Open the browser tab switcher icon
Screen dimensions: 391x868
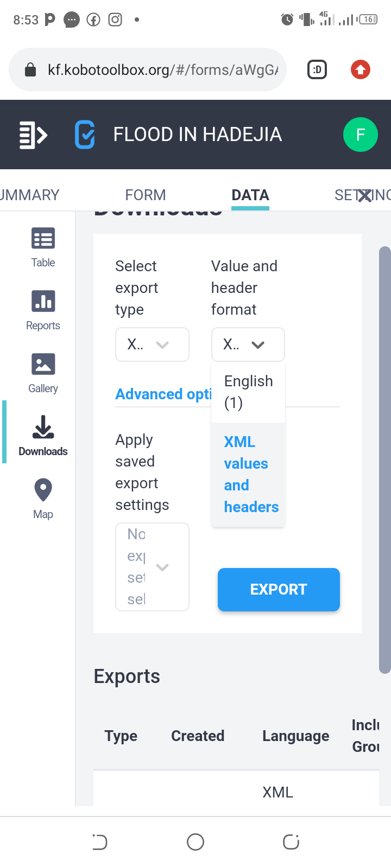[x=317, y=69]
